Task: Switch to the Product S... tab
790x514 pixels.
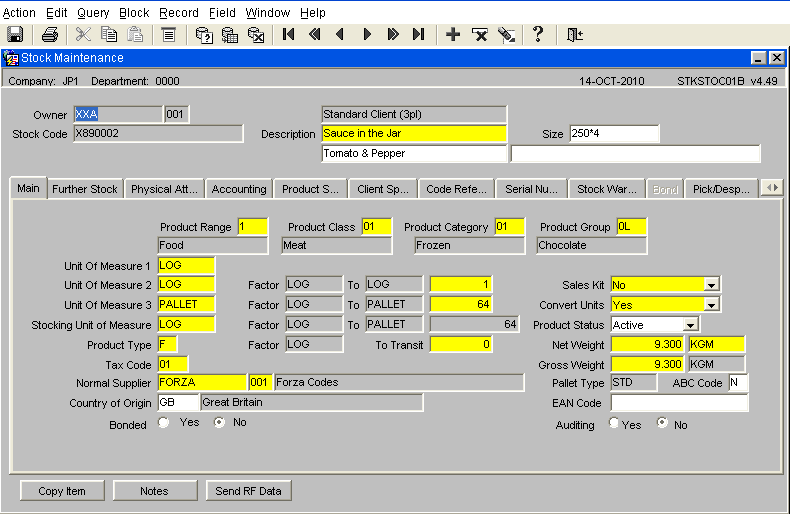Action: click(310, 189)
